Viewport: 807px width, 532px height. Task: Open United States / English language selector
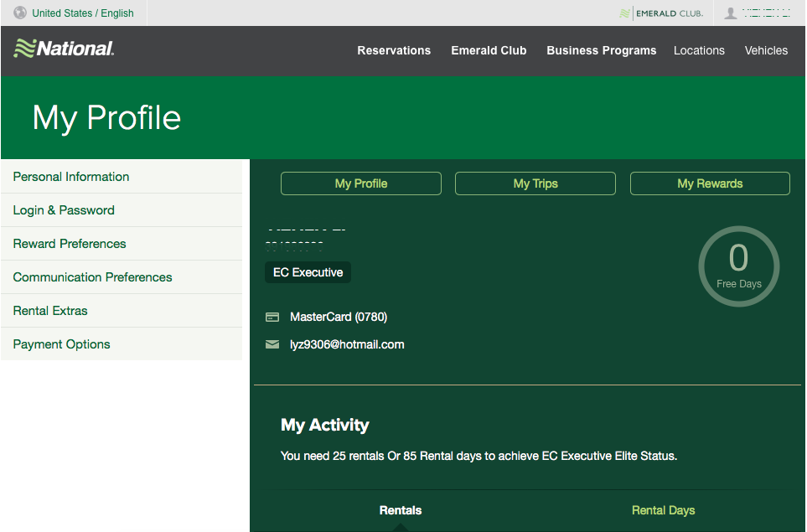(83, 13)
